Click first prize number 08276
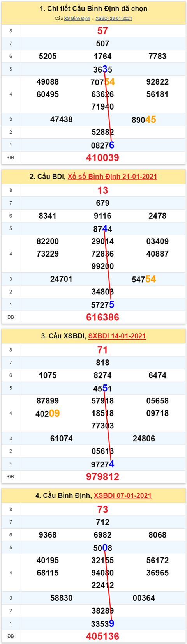Viewport: 187px width, 644px height. coord(102,145)
